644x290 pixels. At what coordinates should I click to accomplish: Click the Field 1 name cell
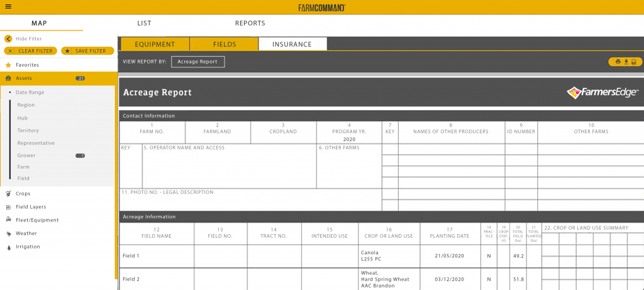click(157, 256)
